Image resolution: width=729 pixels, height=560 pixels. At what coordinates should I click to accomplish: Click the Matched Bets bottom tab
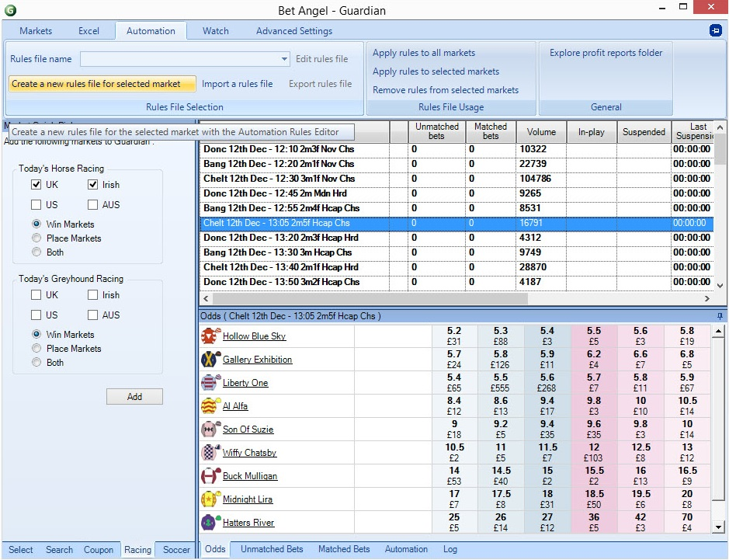click(344, 549)
